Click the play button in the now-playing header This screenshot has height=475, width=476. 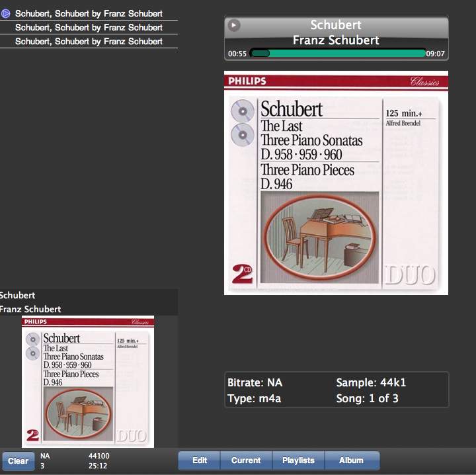[x=234, y=25]
